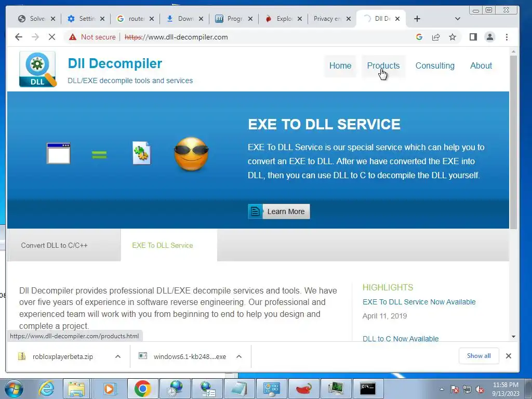Click the forward navigation arrow
532x399 pixels.
35,37
